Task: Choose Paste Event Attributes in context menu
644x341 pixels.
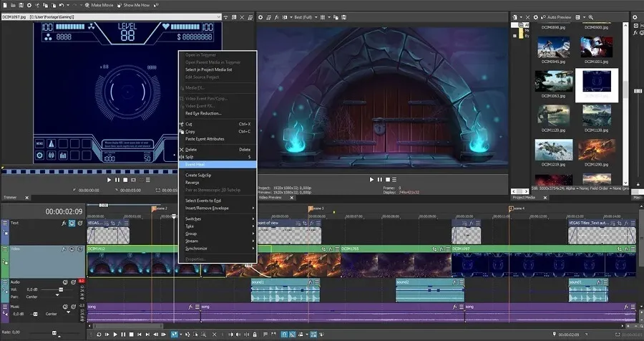Action: (x=218, y=139)
